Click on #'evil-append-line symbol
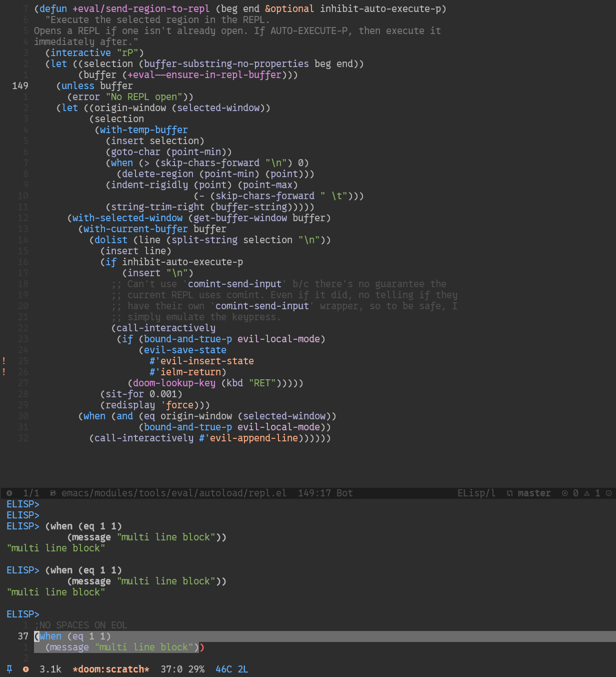Image resolution: width=616 pixels, height=677 pixels. click(248, 438)
